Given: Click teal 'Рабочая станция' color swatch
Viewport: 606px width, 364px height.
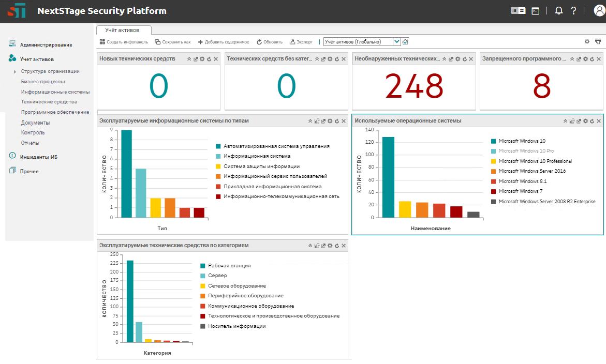Looking at the screenshot, I should pos(203,266).
